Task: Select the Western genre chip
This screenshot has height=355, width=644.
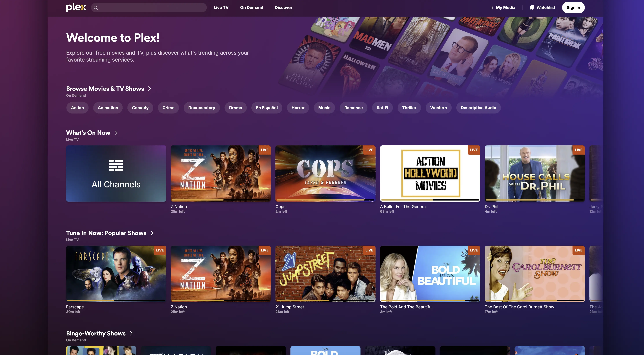Action: [438, 108]
